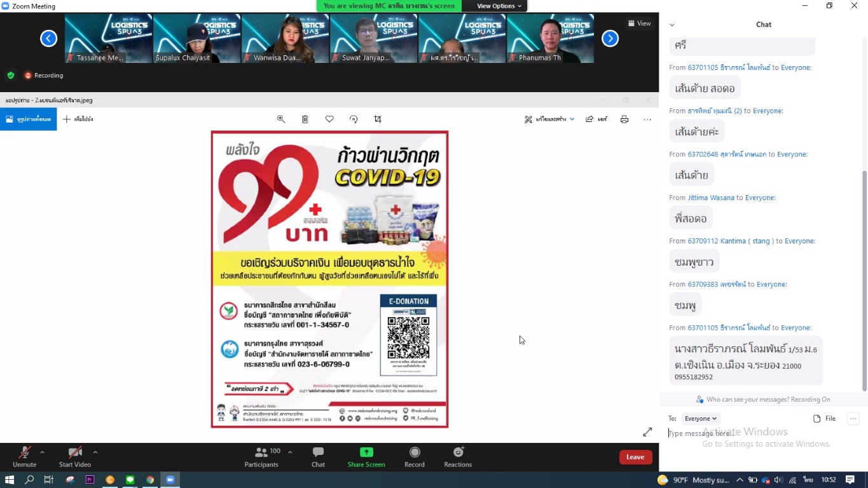
Task: Open Reactions menu
Action: [458, 456]
